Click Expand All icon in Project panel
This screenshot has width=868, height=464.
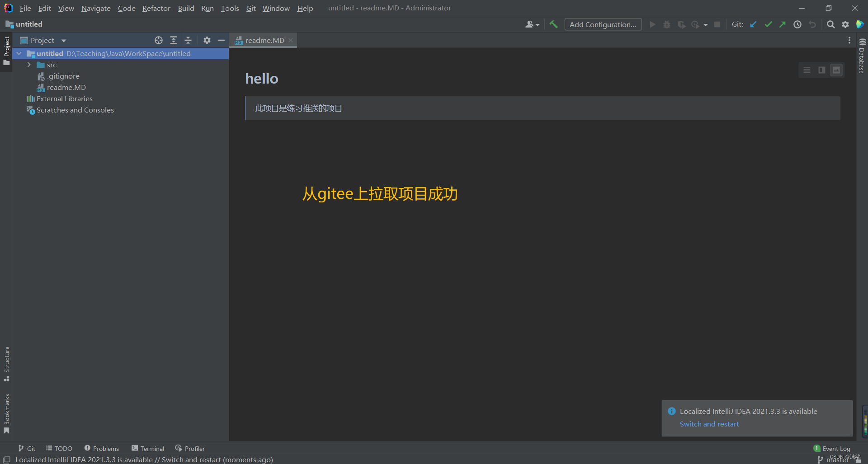click(x=174, y=40)
